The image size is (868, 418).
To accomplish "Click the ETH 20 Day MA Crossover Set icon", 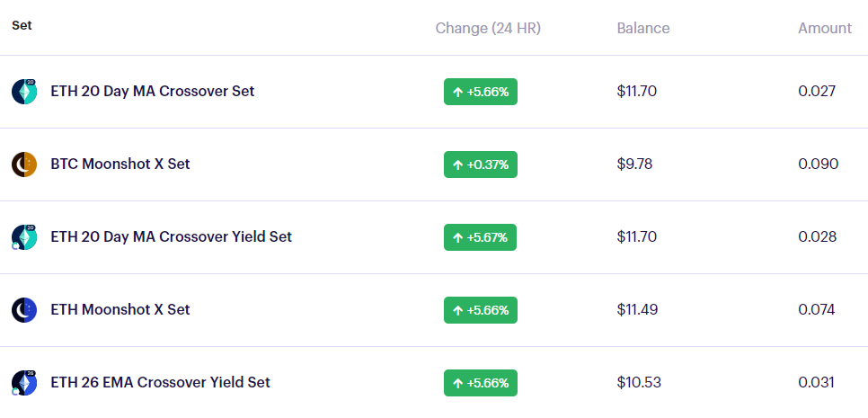I will (x=24, y=92).
